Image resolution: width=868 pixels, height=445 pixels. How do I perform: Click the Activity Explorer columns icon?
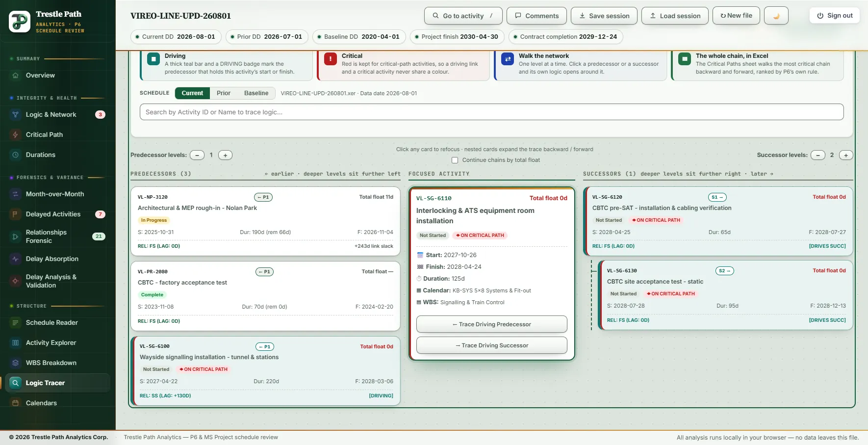click(x=15, y=343)
